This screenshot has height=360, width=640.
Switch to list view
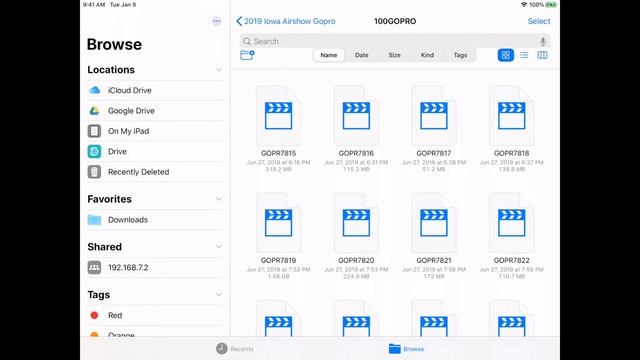pyautogui.click(x=524, y=55)
